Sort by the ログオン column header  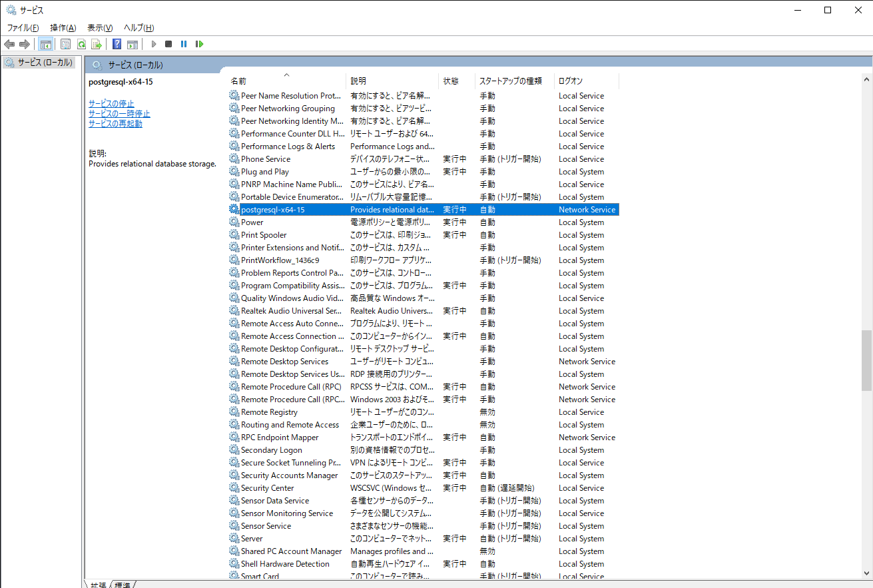(587, 81)
